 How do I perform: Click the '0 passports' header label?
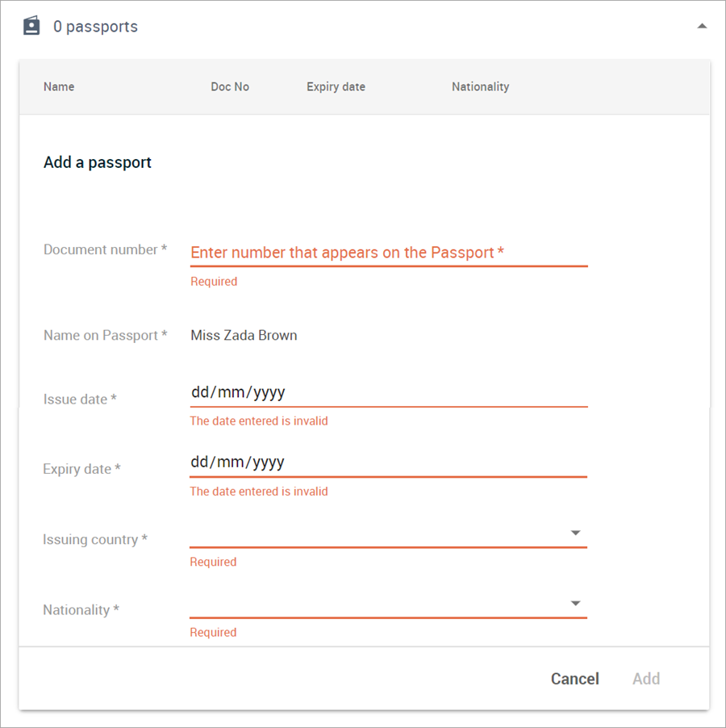[x=96, y=26]
